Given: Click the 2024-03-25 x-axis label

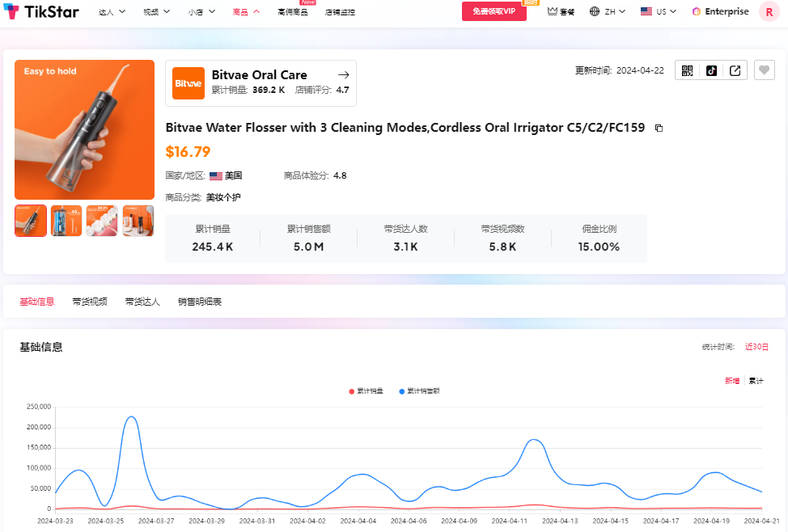Looking at the screenshot, I should (x=105, y=521).
